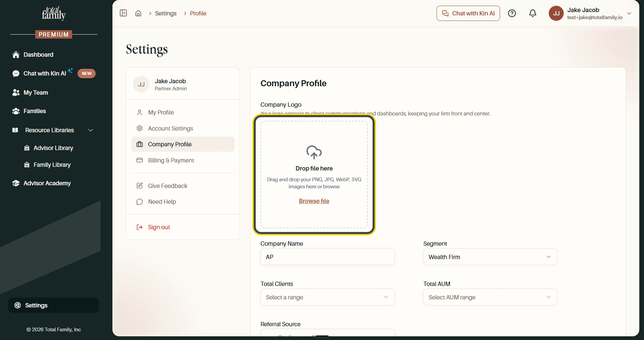Click the Settings gear icon in sidebar

pos(17,305)
